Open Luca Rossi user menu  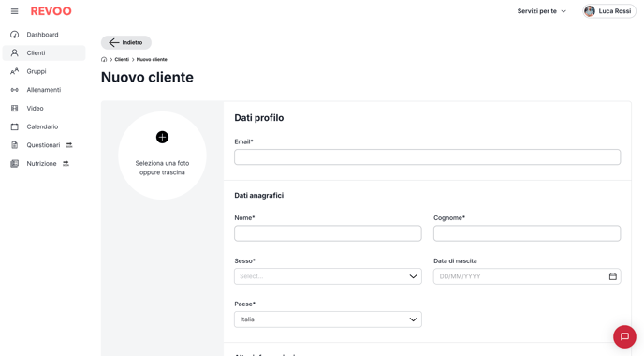coord(609,11)
